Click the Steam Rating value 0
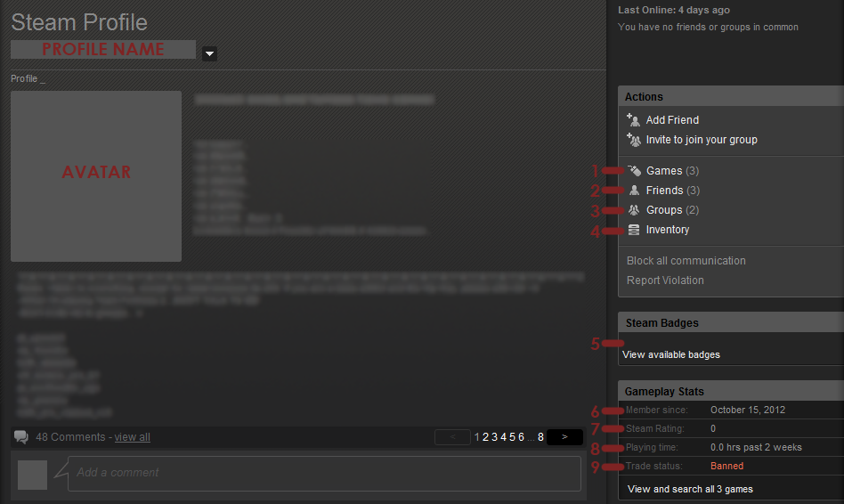Viewport: 844px width, 504px height. pos(713,428)
